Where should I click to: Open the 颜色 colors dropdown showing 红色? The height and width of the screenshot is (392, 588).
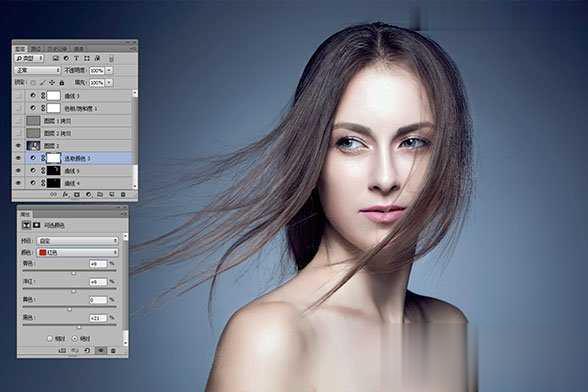[78, 252]
